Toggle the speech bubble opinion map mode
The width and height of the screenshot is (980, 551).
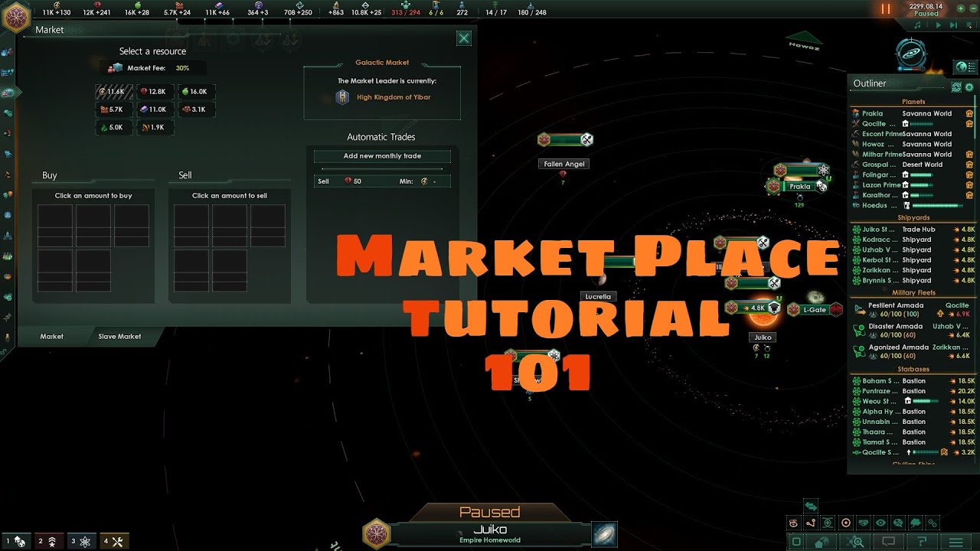click(898, 523)
